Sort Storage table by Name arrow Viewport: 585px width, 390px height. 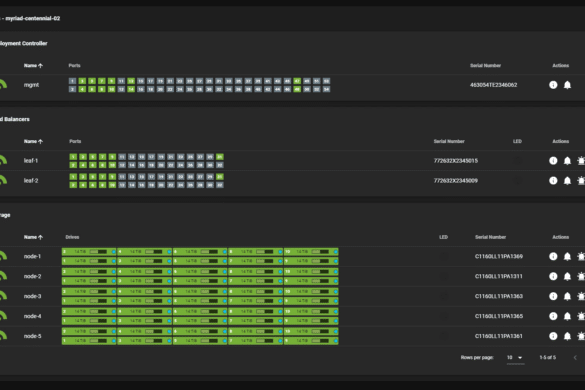point(40,237)
